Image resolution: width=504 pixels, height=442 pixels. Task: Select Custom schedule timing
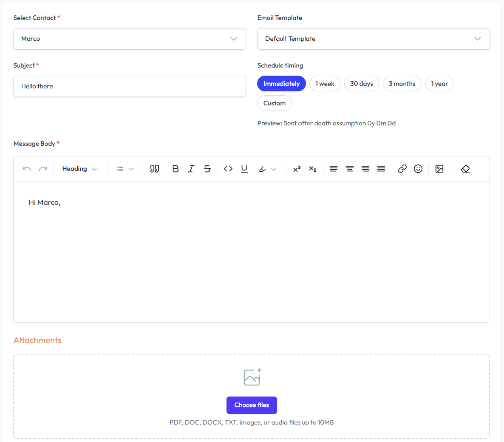(x=275, y=103)
